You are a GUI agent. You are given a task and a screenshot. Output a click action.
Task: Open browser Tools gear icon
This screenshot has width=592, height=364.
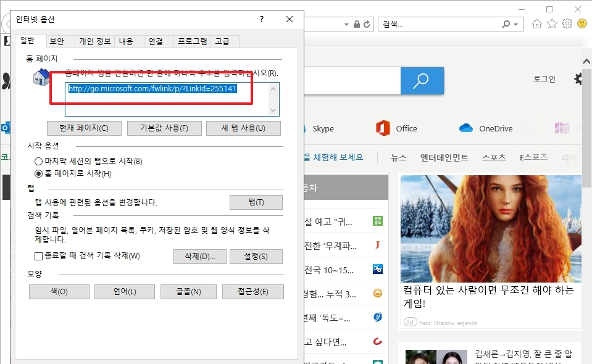coord(567,24)
